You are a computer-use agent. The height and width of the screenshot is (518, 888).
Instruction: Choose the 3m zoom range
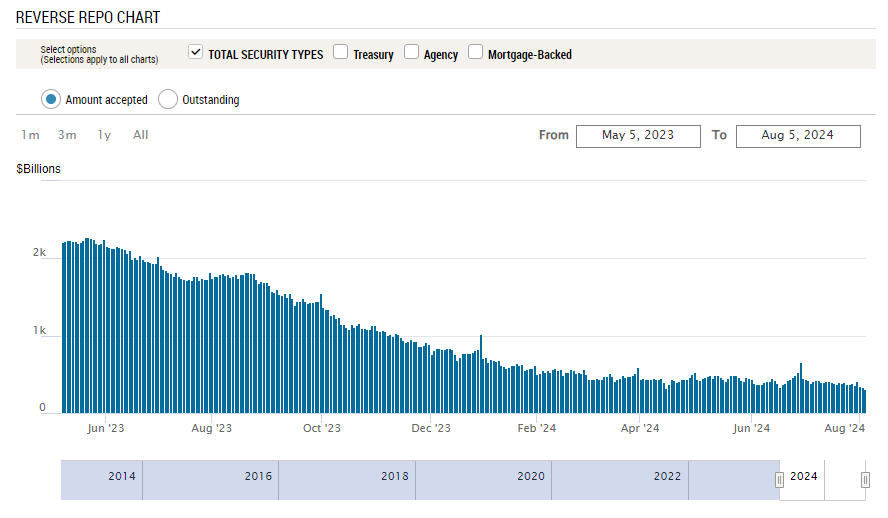tap(67, 135)
